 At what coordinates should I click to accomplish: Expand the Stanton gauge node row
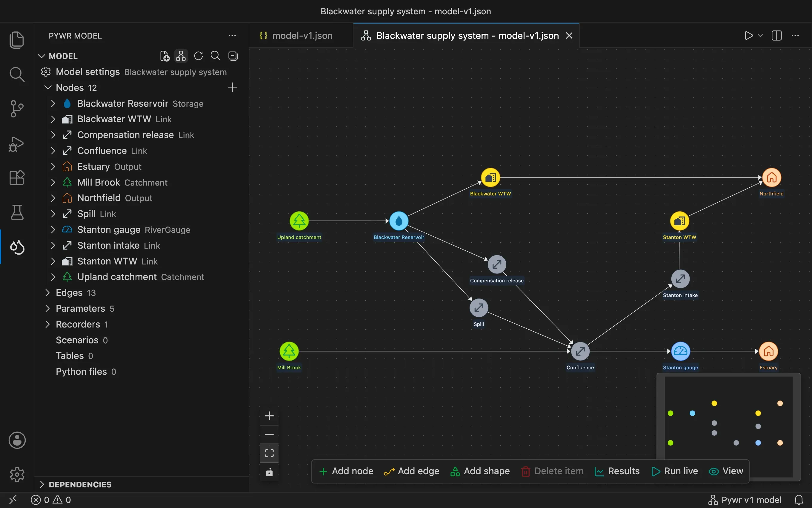[53, 229]
